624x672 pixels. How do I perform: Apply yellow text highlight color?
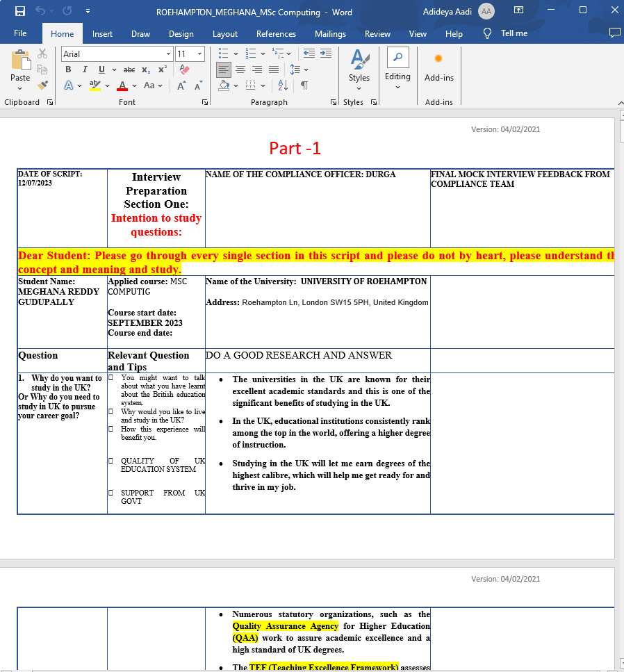pos(95,85)
